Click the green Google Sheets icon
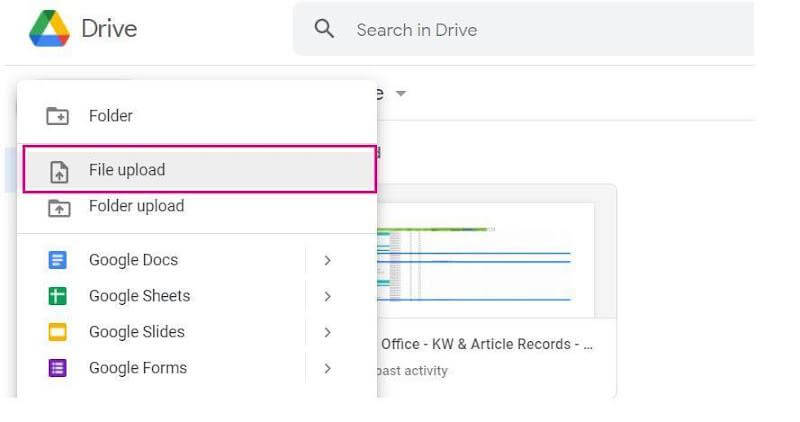Image resolution: width=800 pixels, height=422 pixels. tap(58, 296)
